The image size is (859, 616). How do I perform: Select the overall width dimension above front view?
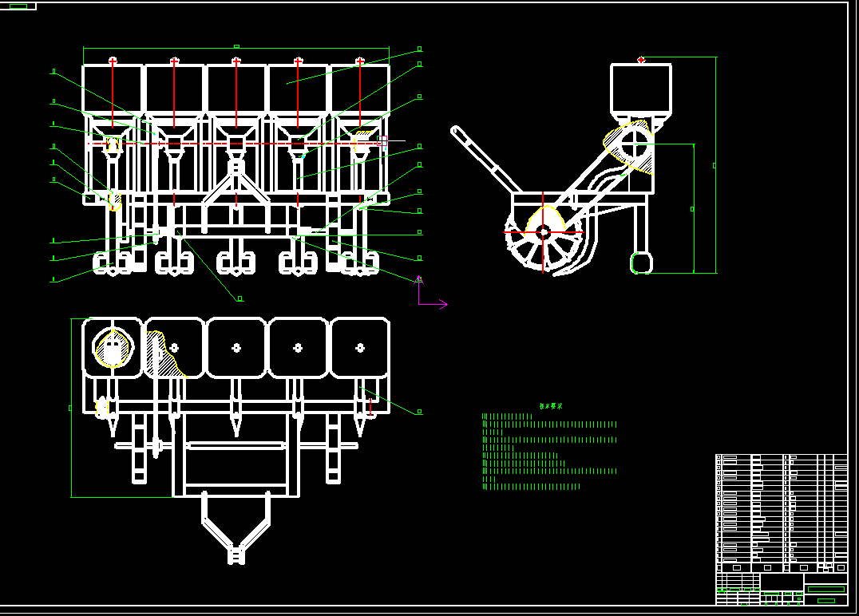[x=236, y=47]
